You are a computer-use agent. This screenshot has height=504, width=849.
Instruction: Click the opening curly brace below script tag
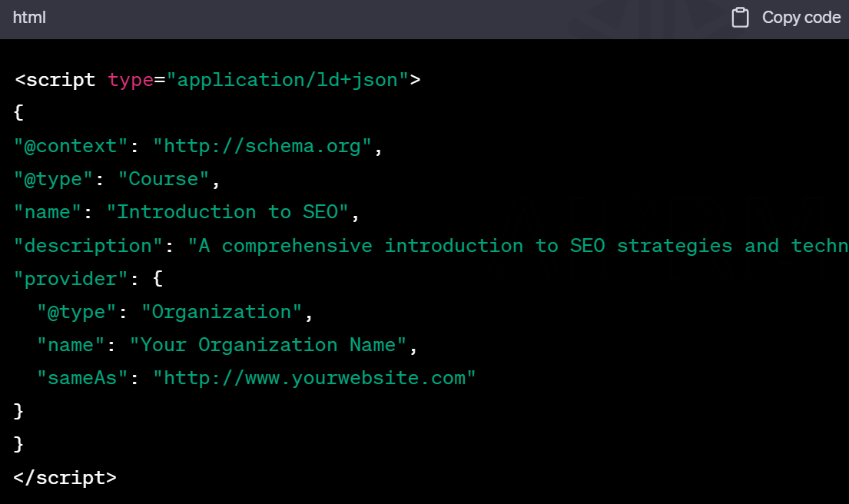[x=19, y=113]
